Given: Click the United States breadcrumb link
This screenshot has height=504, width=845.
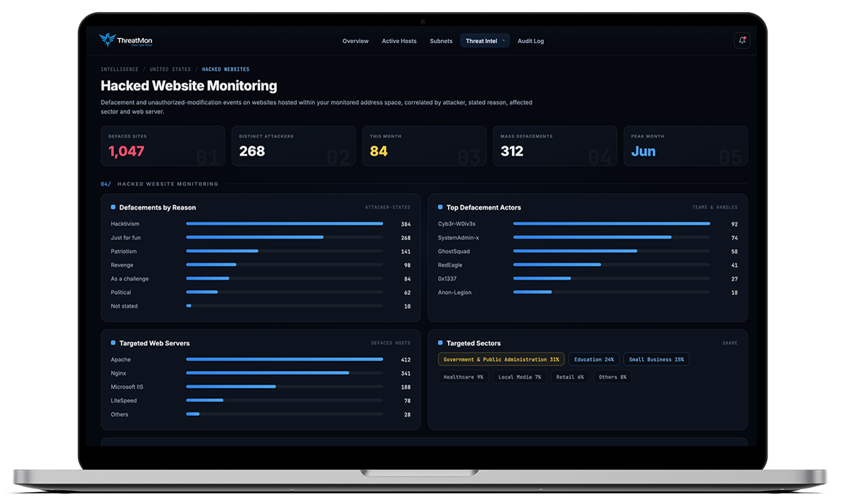Looking at the screenshot, I should tap(170, 70).
